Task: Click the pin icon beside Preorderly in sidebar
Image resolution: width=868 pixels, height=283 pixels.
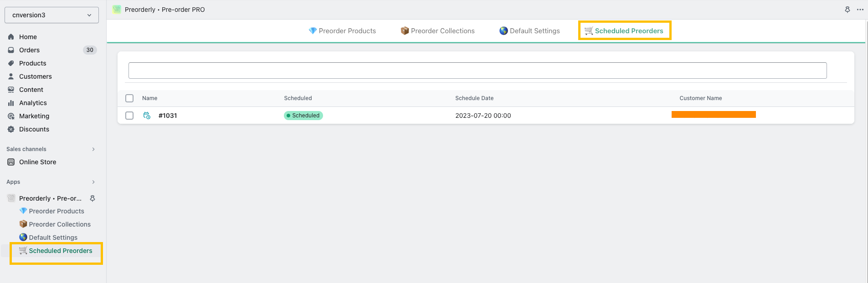Action: tap(92, 198)
